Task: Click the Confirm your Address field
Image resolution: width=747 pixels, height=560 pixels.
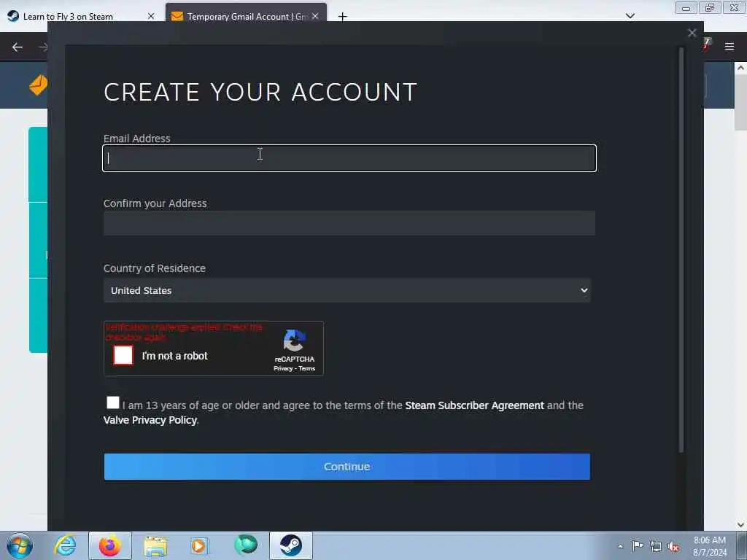Action: [349, 223]
